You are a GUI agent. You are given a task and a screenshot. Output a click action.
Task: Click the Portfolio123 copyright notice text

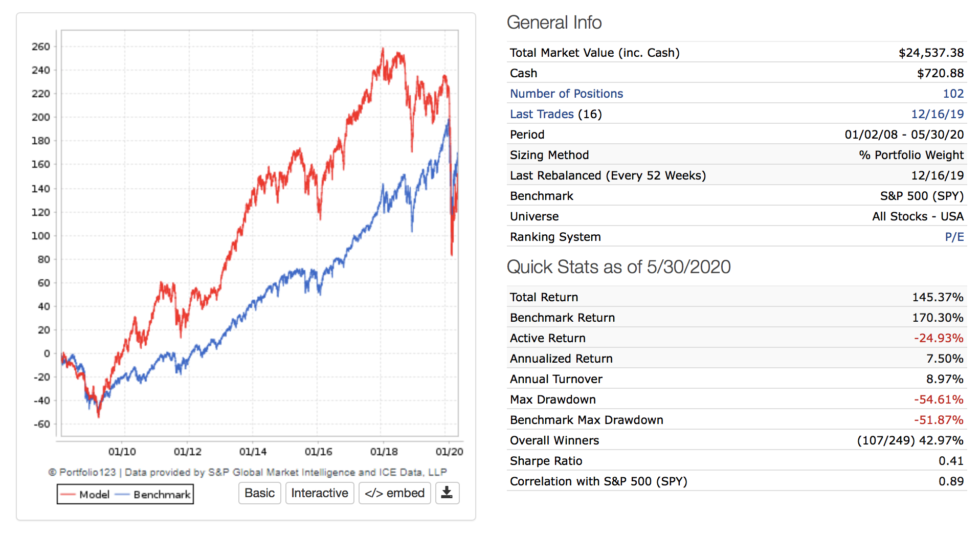(x=248, y=472)
